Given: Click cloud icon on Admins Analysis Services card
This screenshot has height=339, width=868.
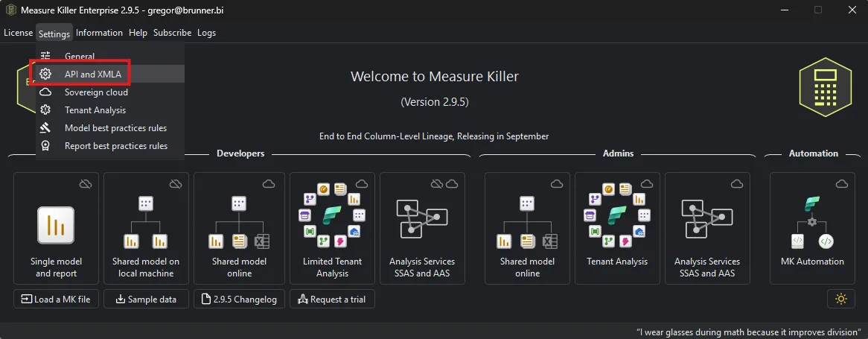Looking at the screenshot, I should (x=737, y=184).
